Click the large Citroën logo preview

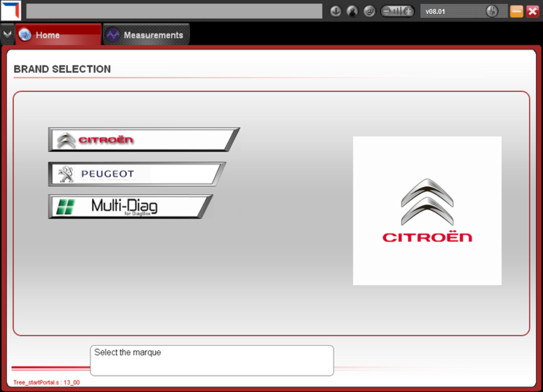pyautogui.click(x=427, y=211)
